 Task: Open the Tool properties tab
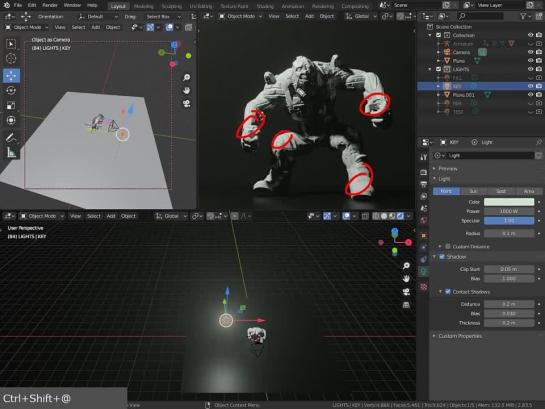pyautogui.click(x=423, y=157)
